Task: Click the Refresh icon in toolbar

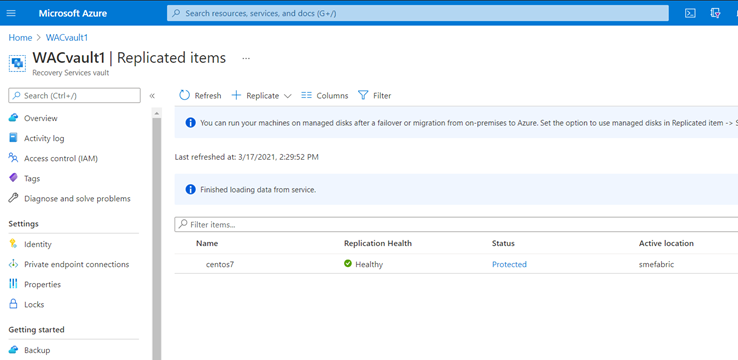Action: 184,96
